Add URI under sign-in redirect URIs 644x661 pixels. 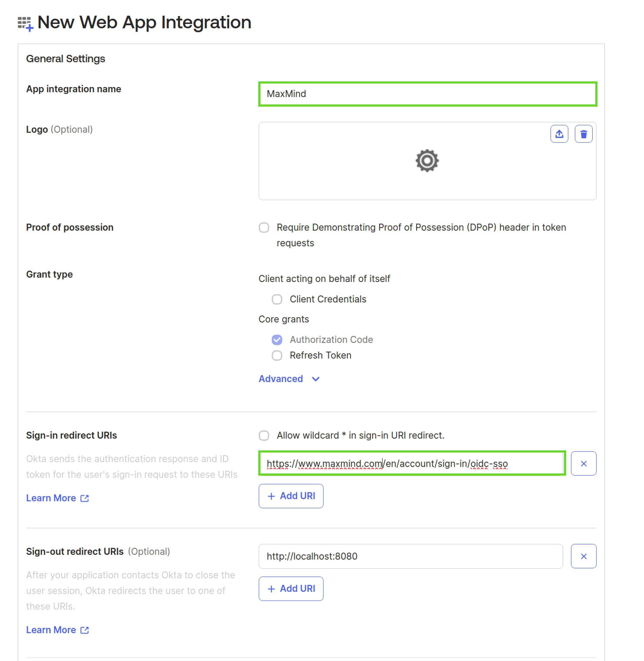291,496
